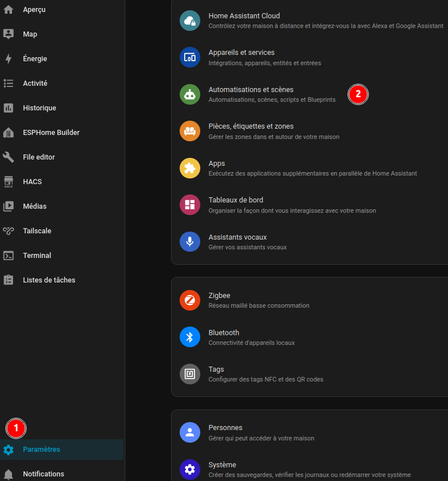Click the Map sidebar icon
The width and height of the screenshot is (448, 481).
click(x=8, y=34)
